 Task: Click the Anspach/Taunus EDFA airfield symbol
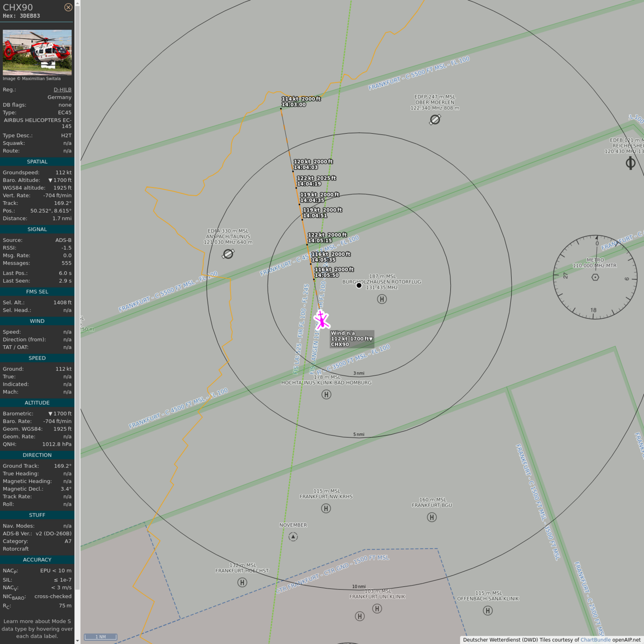click(x=228, y=254)
